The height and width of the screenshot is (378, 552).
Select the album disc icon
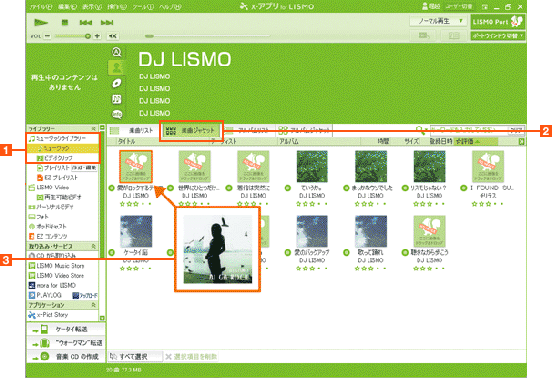click(117, 83)
